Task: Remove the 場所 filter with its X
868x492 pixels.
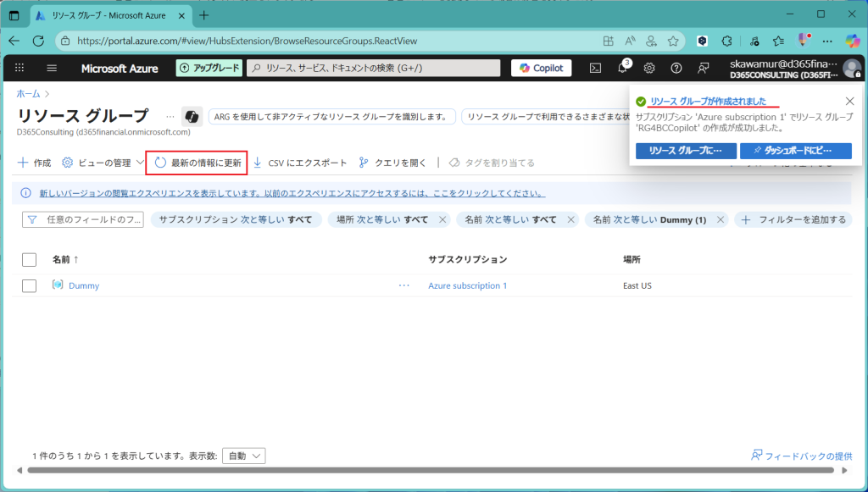Action: tap(442, 219)
